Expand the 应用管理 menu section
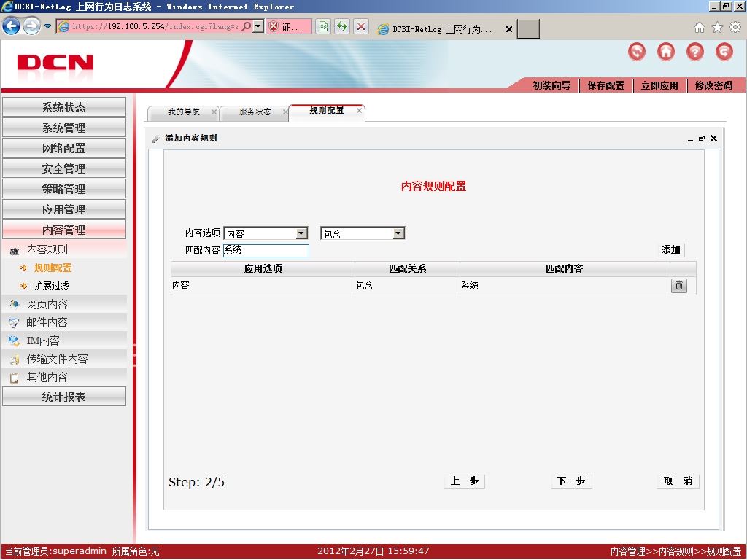 point(64,209)
